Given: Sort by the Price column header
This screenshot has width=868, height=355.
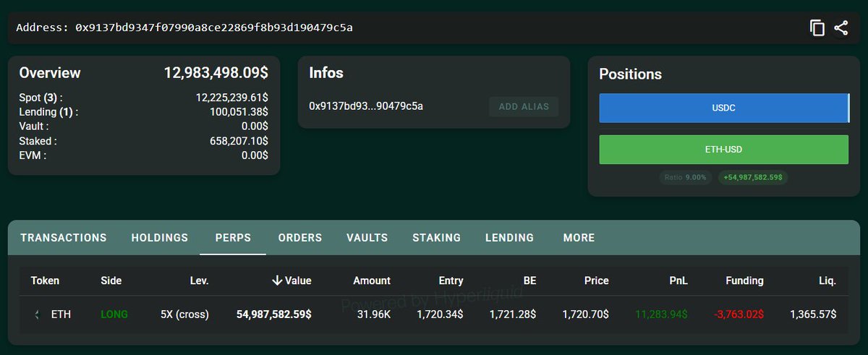Looking at the screenshot, I should pyautogui.click(x=597, y=281).
